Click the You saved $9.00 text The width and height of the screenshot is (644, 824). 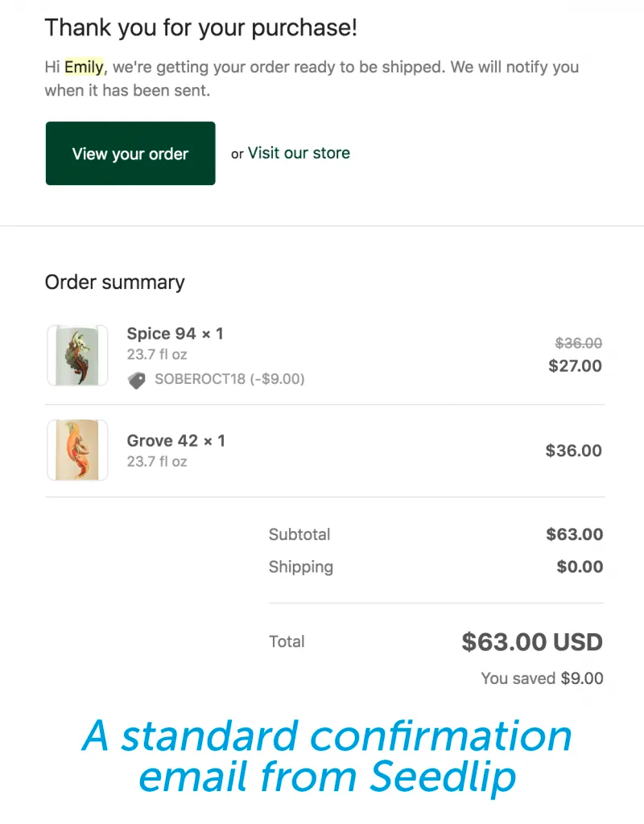pyautogui.click(x=542, y=678)
